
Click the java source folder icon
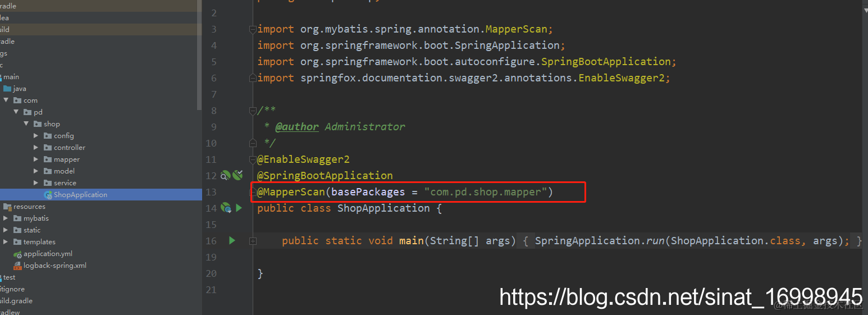[7, 89]
